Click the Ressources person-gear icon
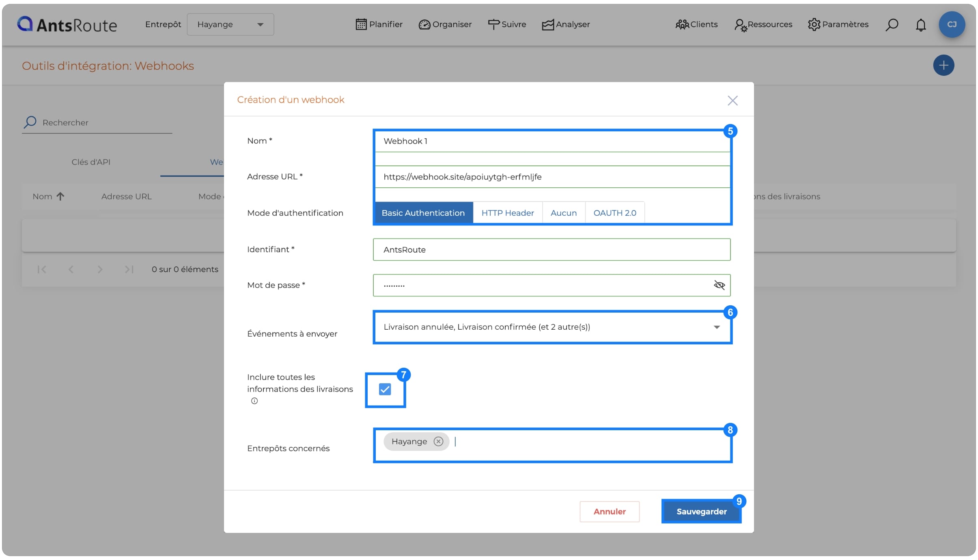 741,26
